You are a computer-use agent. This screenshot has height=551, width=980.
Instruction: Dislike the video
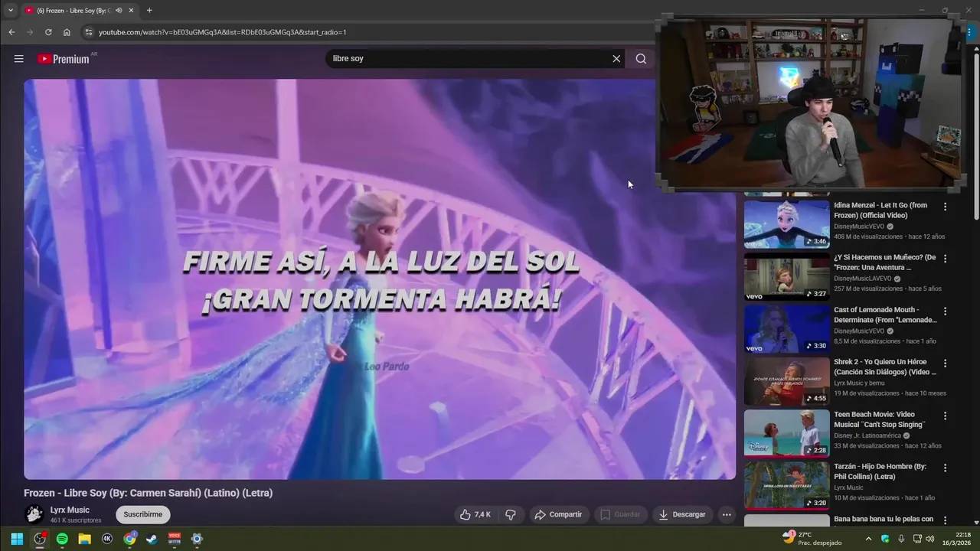(x=511, y=514)
